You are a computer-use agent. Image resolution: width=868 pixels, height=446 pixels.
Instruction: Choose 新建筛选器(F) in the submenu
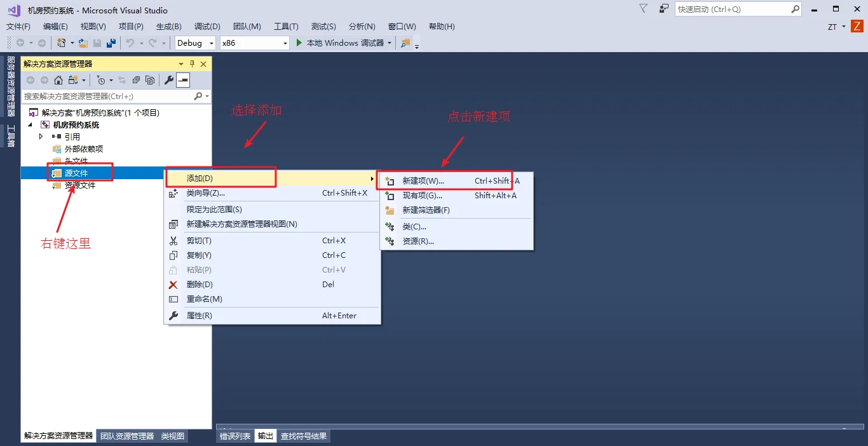(x=457, y=210)
